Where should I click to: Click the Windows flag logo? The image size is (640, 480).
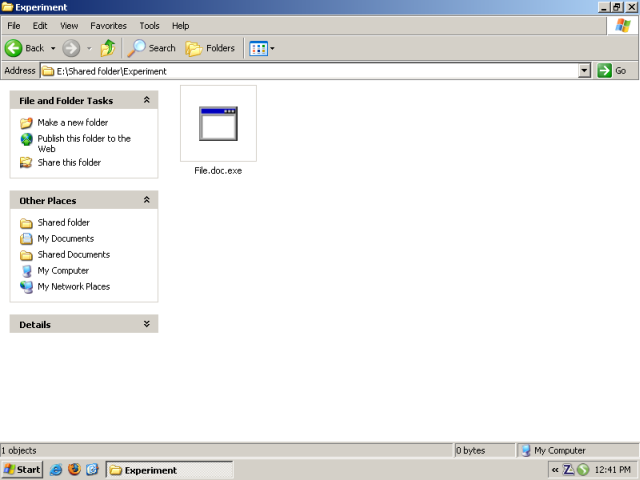[623, 26]
